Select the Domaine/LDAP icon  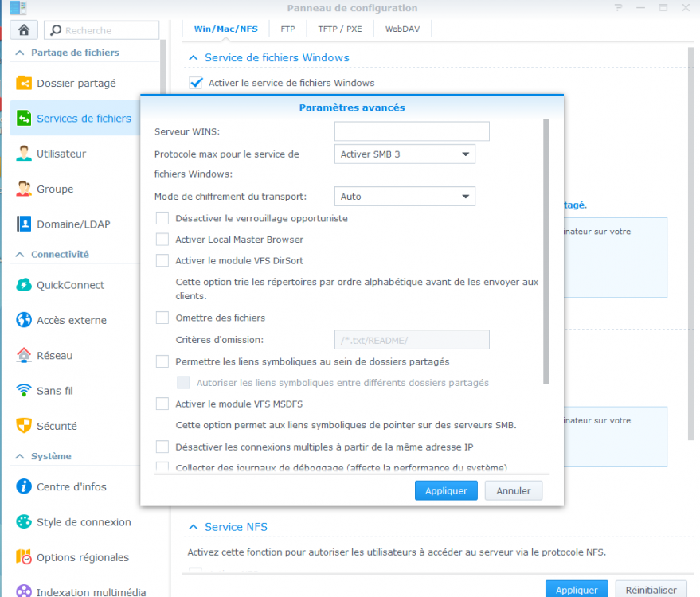(24, 224)
